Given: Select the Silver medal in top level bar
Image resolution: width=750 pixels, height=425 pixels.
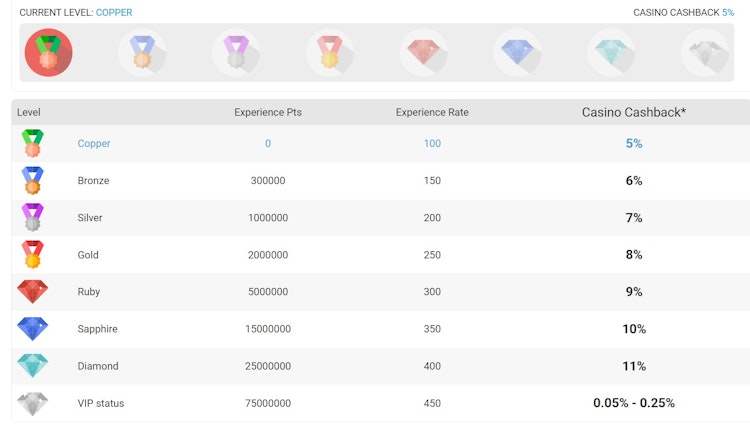Looking at the screenshot, I should [x=236, y=53].
